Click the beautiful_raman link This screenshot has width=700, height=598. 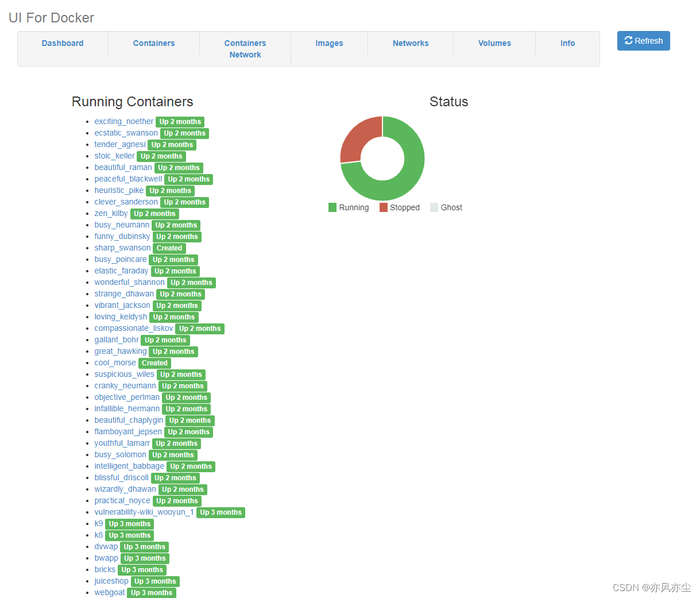[123, 167]
